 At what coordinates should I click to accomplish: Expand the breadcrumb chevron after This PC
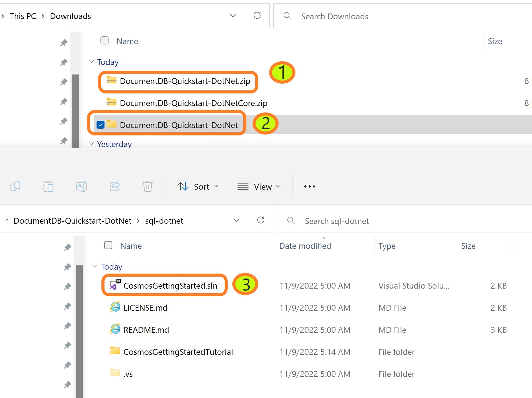pos(43,16)
